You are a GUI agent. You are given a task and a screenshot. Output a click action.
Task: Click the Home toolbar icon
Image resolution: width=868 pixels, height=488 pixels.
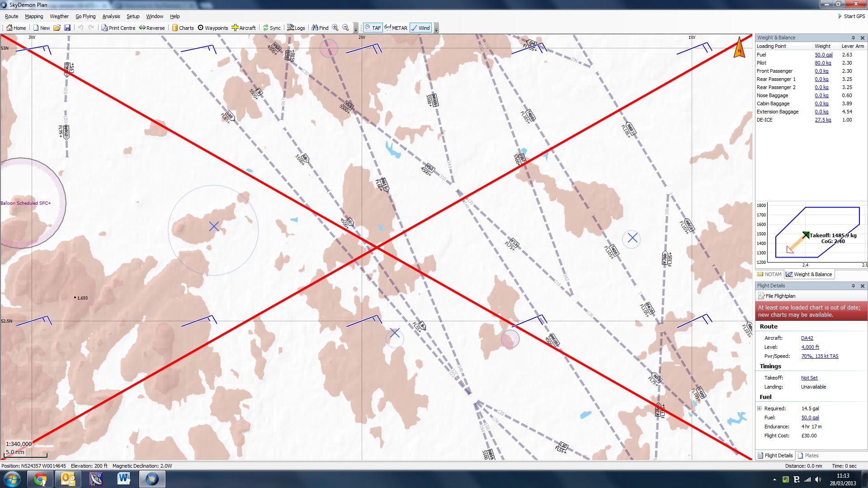tap(16, 28)
